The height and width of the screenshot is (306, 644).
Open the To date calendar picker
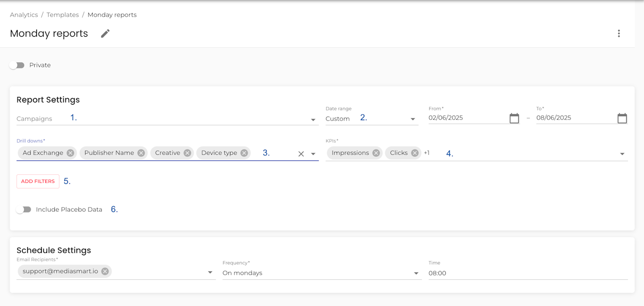622,119
